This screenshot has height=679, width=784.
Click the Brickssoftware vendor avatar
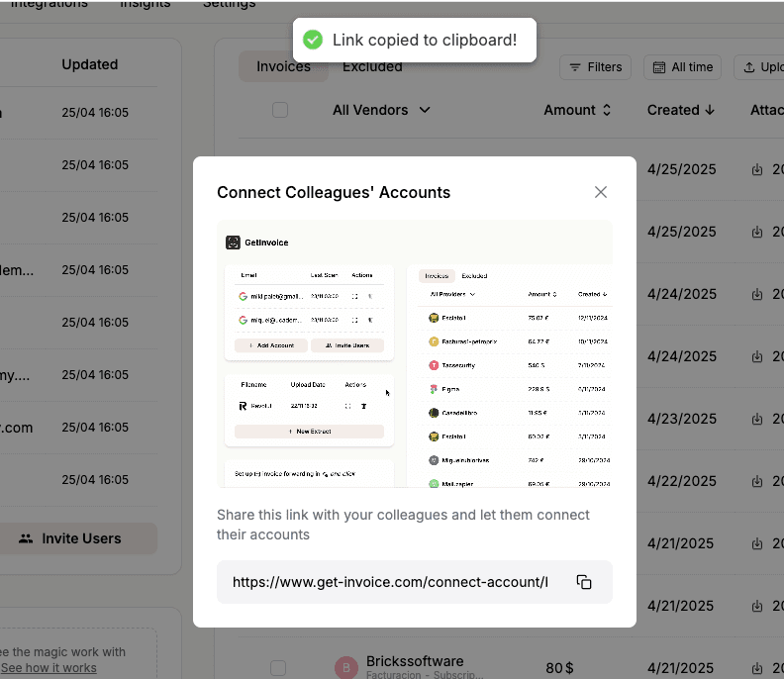346,668
